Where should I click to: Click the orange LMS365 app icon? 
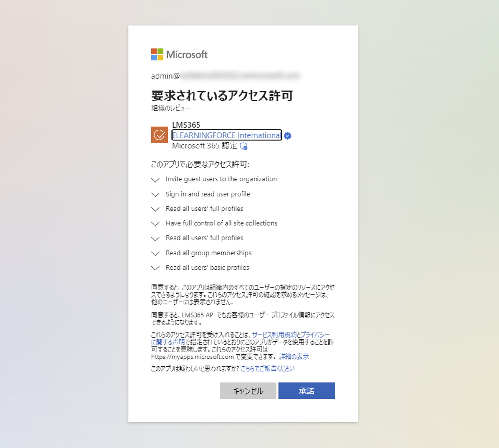click(x=159, y=135)
